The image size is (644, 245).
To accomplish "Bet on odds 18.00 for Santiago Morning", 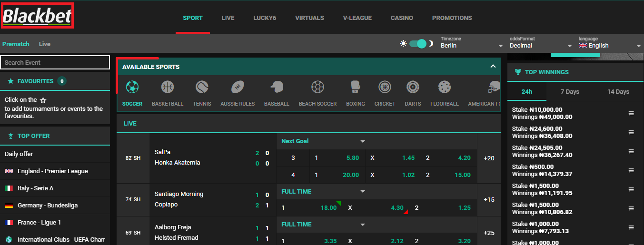I will pyautogui.click(x=310, y=207).
